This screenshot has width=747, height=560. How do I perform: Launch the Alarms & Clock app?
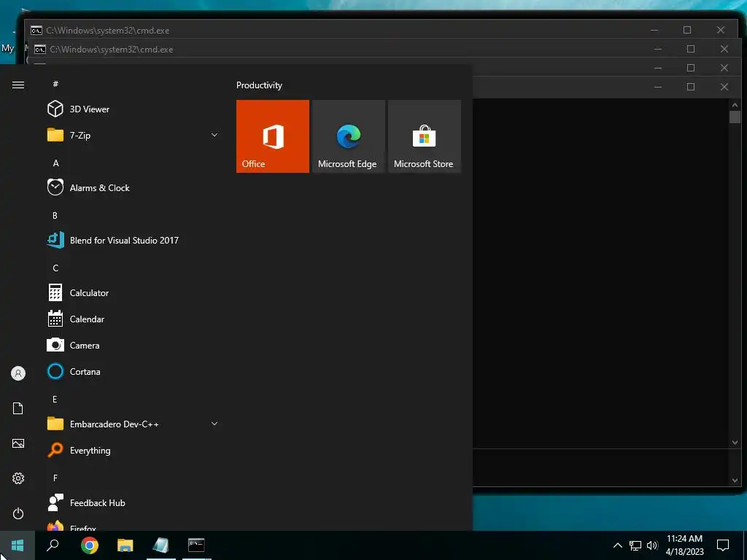click(133, 187)
